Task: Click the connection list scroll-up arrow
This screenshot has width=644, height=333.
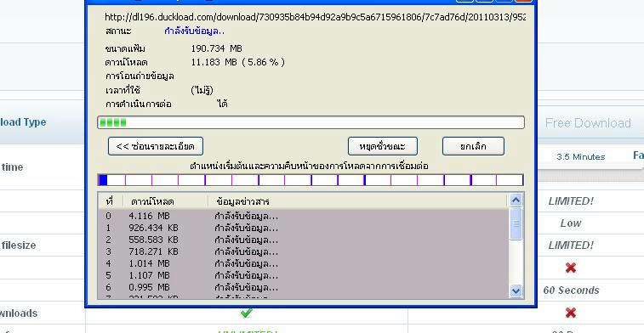Action: click(x=516, y=200)
